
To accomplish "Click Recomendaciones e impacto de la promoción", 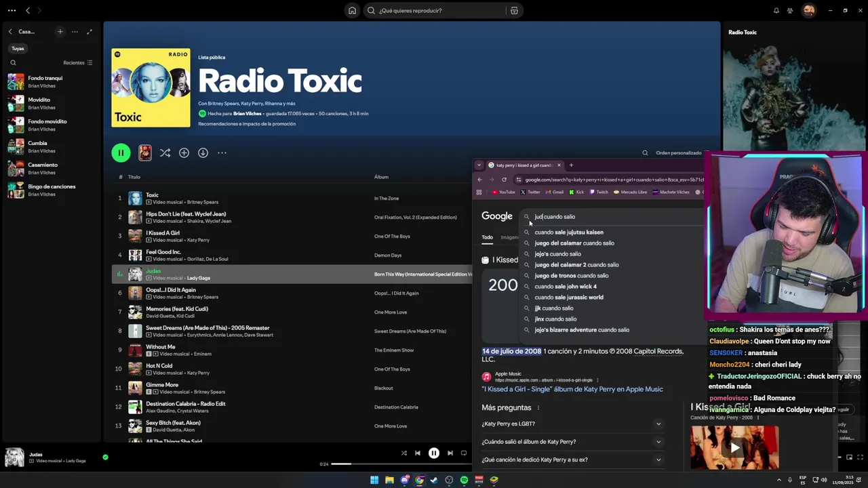I will (247, 124).
